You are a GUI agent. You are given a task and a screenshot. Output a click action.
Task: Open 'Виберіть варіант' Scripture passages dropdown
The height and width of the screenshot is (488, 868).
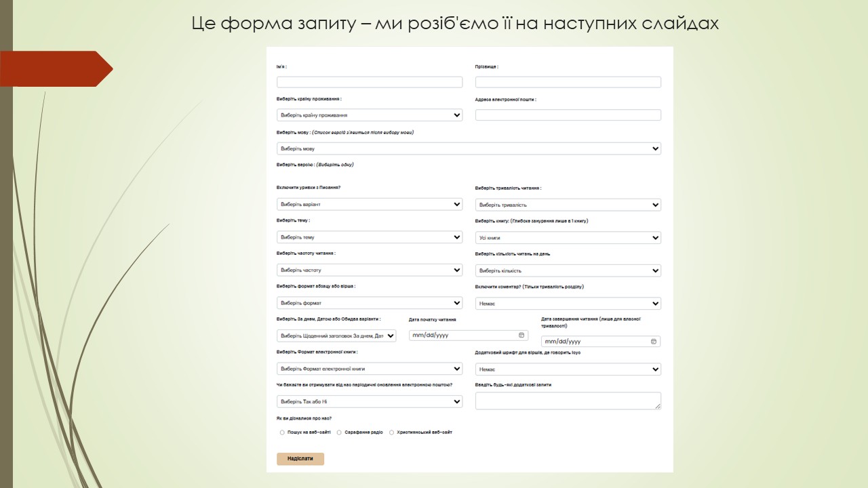pyautogui.click(x=369, y=205)
